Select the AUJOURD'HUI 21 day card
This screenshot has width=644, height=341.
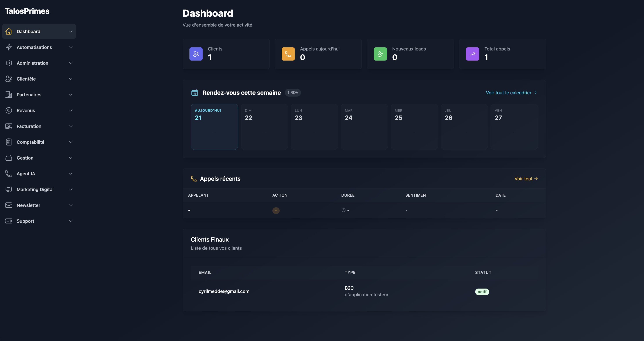214,127
